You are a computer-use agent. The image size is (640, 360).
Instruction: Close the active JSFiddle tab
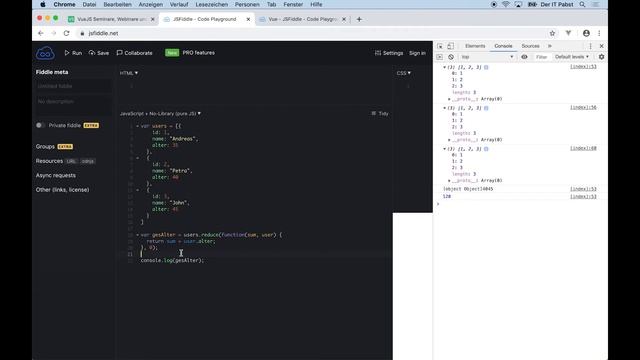(x=248, y=19)
